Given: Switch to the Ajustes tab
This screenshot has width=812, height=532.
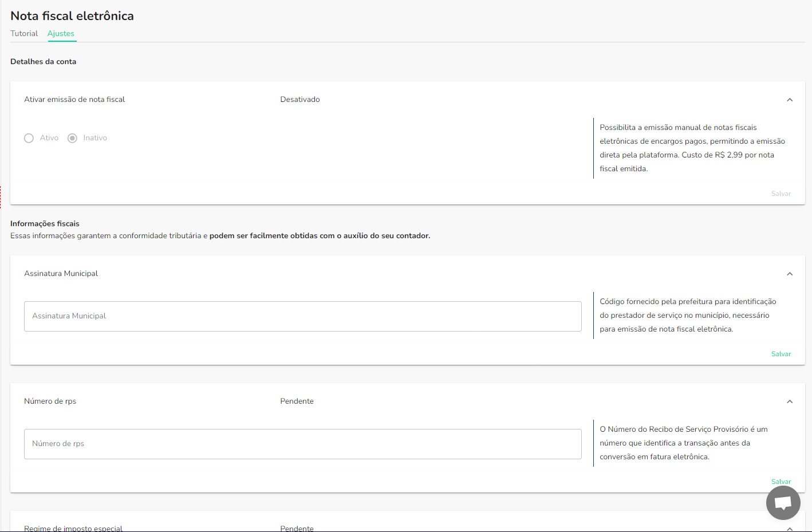Looking at the screenshot, I should coord(61,33).
